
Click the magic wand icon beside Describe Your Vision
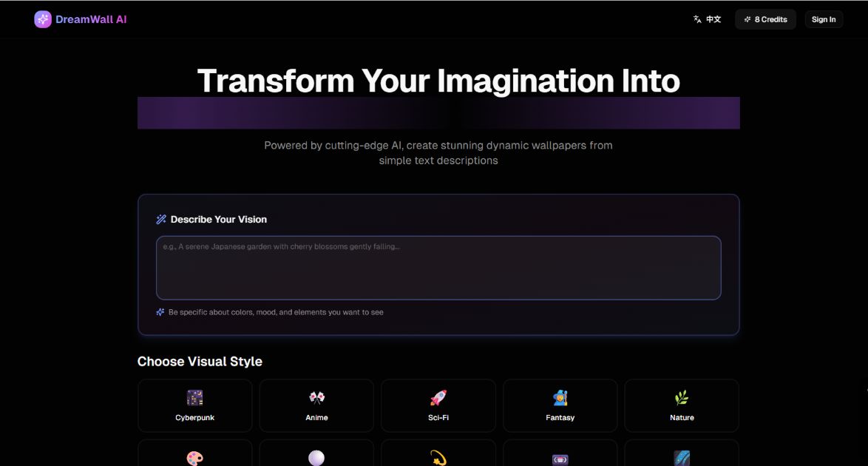(161, 220)
